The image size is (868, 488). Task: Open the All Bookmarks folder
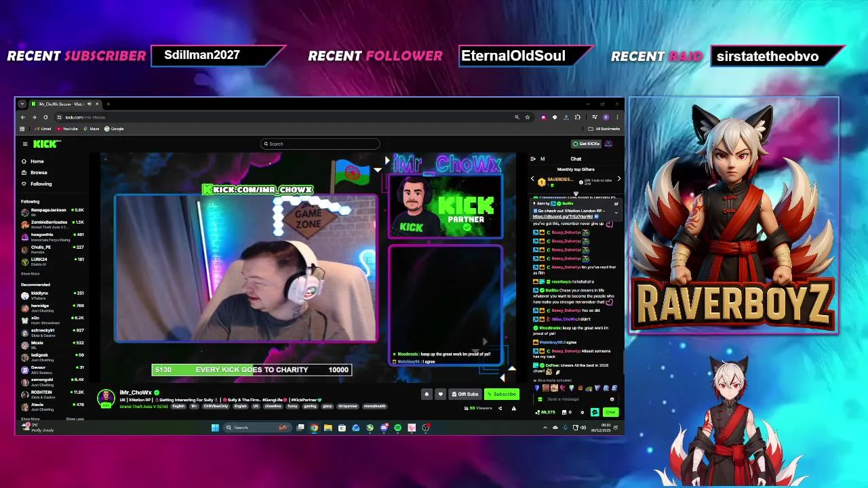tap(604, 129)
